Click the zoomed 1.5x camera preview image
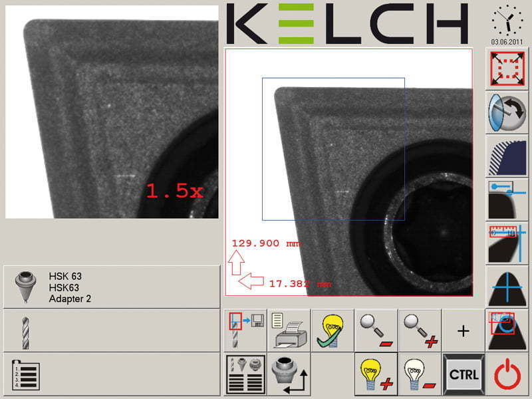This screenshot has height=399, width=532. click(x=112, y=112)
